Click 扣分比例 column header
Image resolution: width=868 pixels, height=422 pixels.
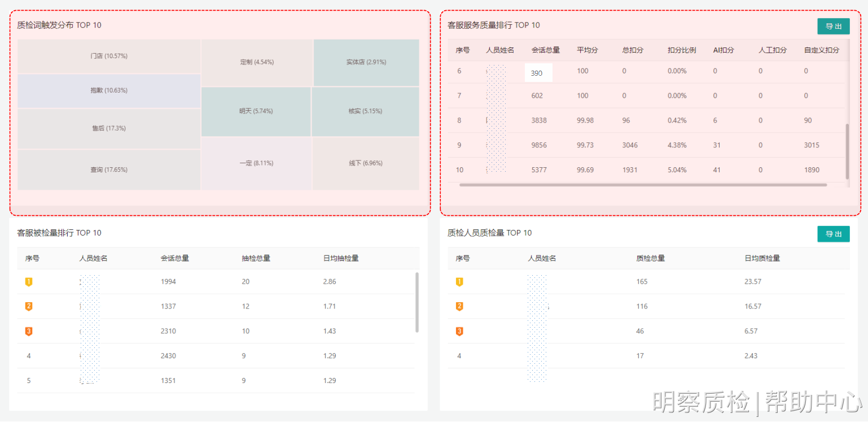tap(682, 50)
